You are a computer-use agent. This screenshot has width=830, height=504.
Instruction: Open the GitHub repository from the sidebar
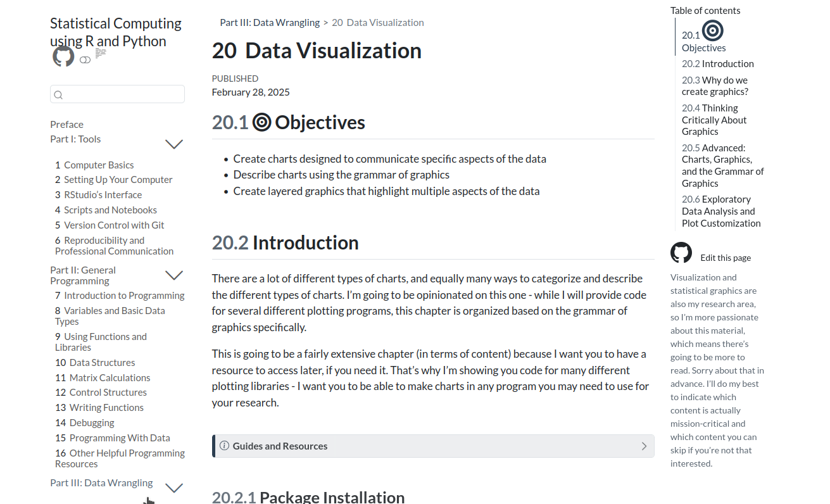coord(63,56)
